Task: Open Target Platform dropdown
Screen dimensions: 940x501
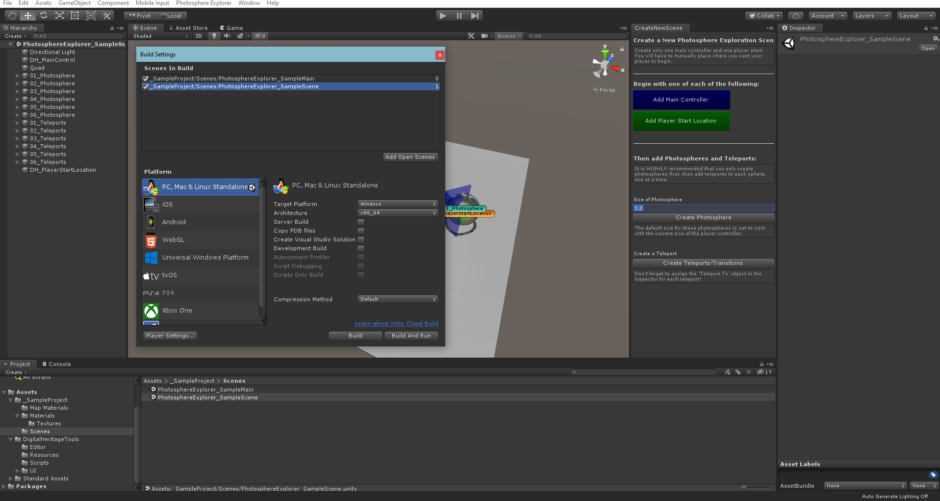Action: pos(397,203)
